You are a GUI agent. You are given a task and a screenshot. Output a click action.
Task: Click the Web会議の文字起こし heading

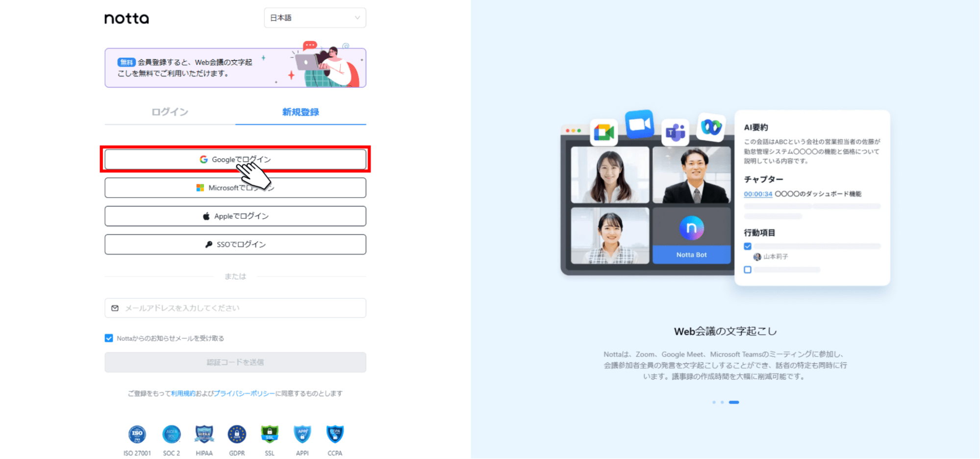click(726, 332)
